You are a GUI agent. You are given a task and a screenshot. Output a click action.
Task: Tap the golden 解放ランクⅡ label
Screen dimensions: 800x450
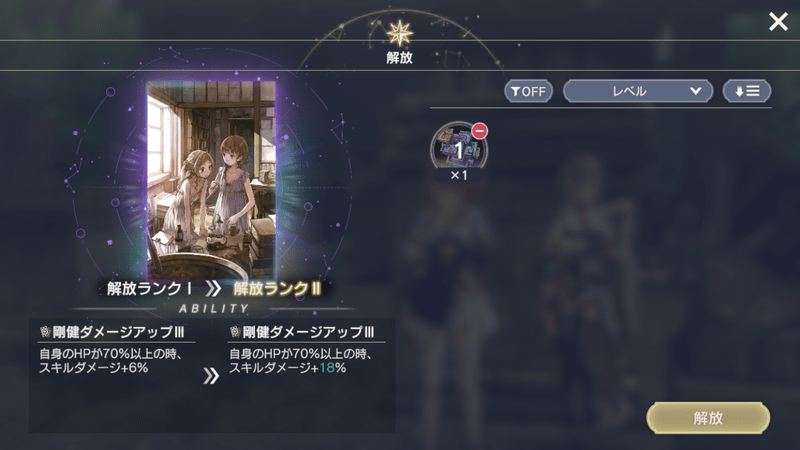pos(277,289)
